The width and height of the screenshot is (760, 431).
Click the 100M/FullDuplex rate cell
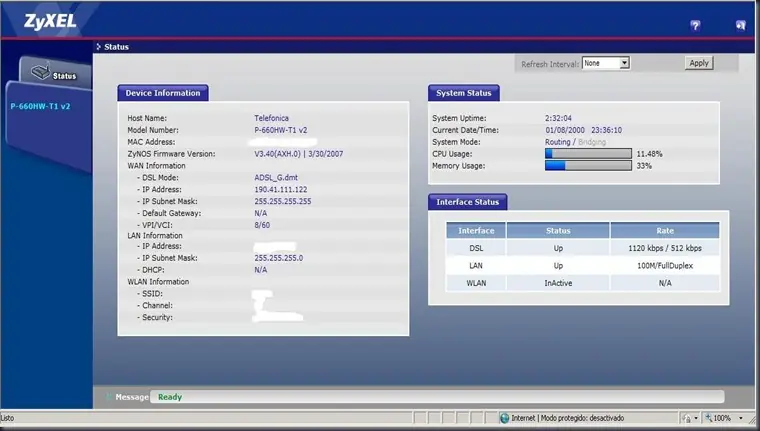[665, 266]
